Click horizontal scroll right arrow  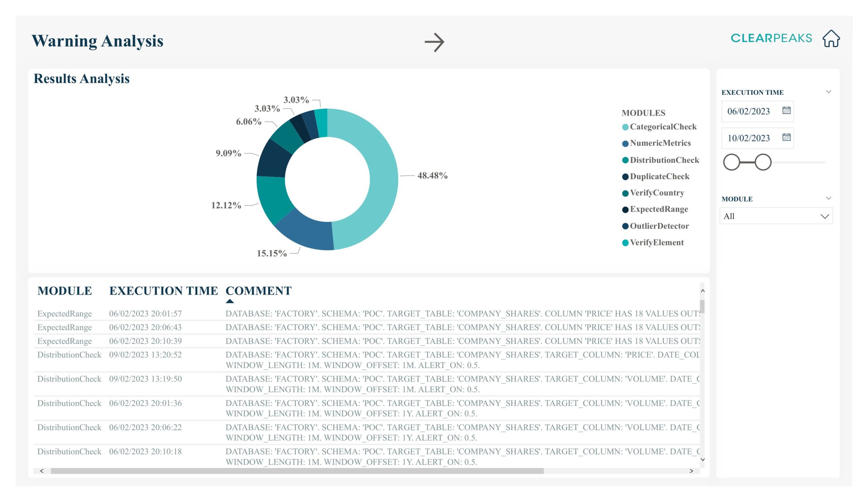click(691, 471)
